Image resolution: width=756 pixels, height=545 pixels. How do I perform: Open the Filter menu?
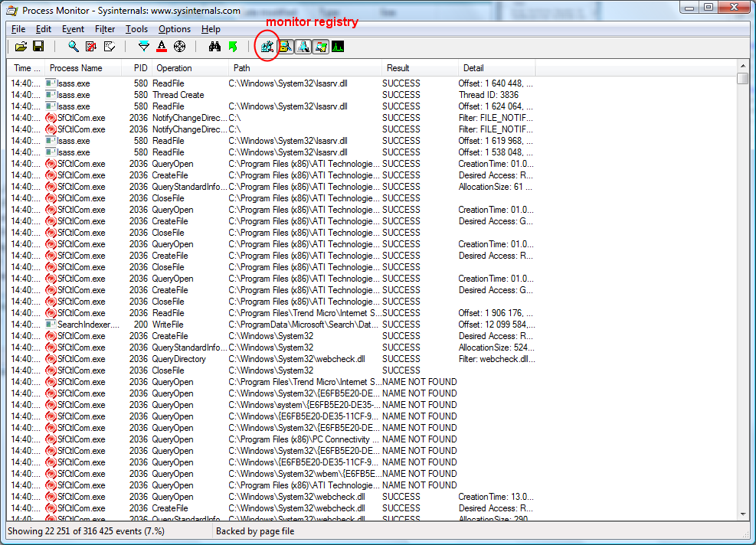tap(105, 29)
